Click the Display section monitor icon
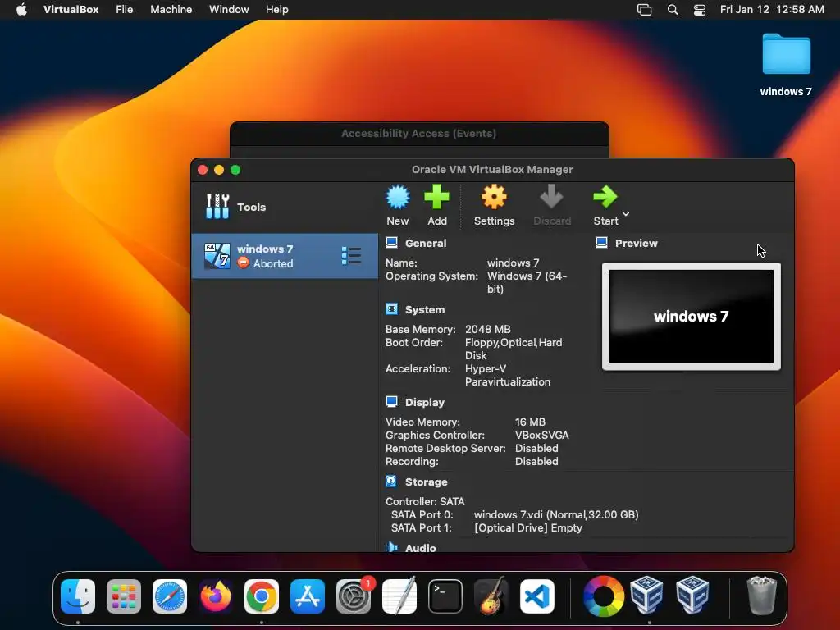840x630 pixels. [391, 402]
